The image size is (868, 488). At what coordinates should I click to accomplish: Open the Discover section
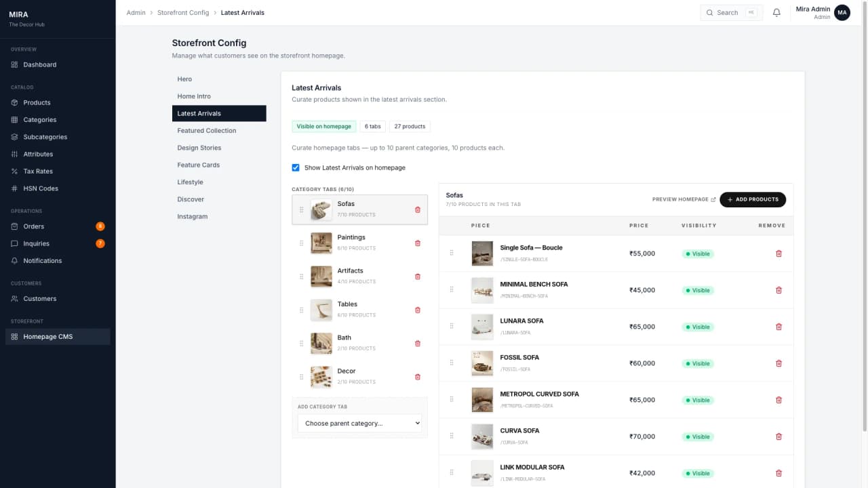tap(219, 199)
